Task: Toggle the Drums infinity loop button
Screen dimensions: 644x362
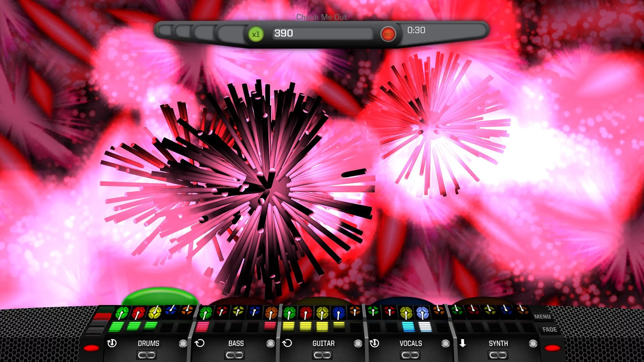Action: (x=147, y=355)
